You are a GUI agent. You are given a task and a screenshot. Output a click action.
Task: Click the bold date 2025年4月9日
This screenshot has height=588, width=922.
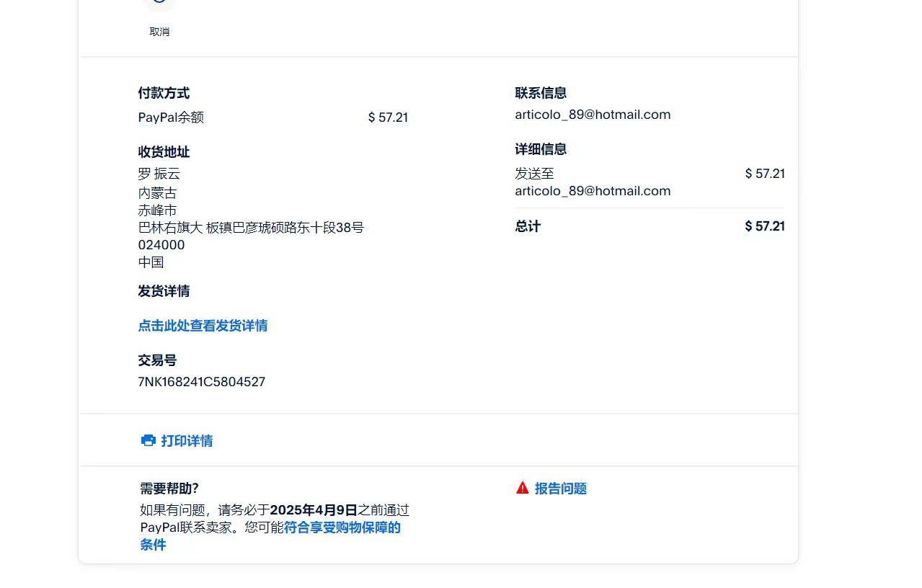(x=314, y=510)
